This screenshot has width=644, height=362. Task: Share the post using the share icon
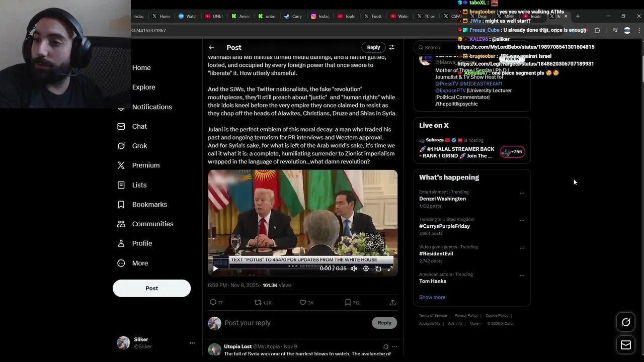pos(392,303)
